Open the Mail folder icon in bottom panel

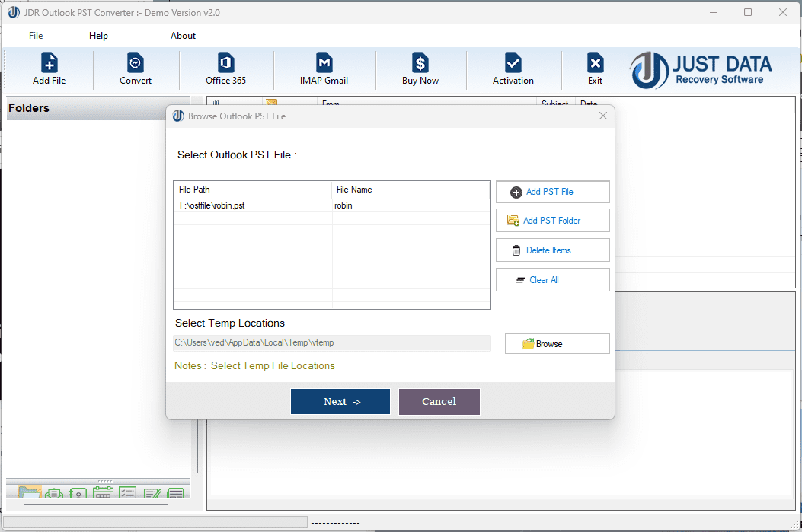click(29, 492)
